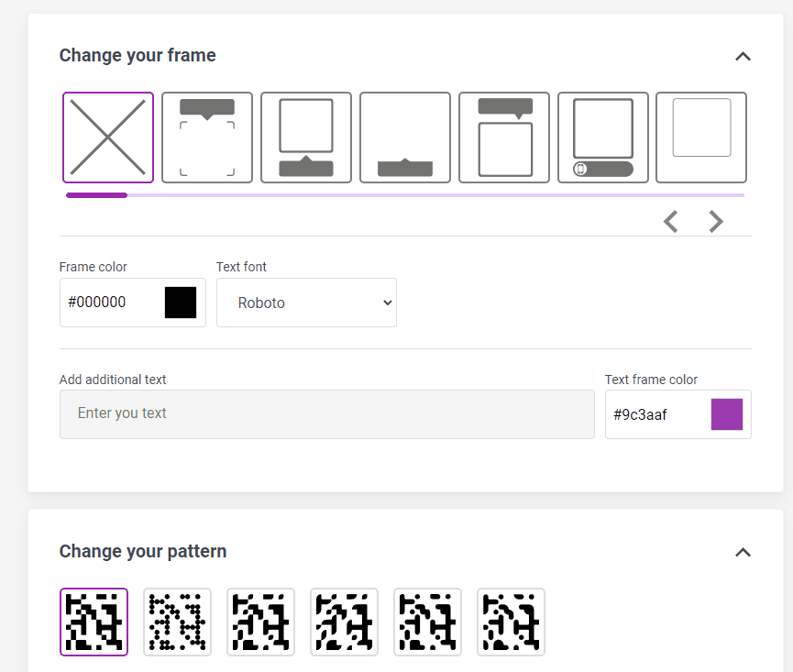The image size is (793, 672).
Task: Select the plain square frame style
Action: pyautogui.click(x=701, y=137)
